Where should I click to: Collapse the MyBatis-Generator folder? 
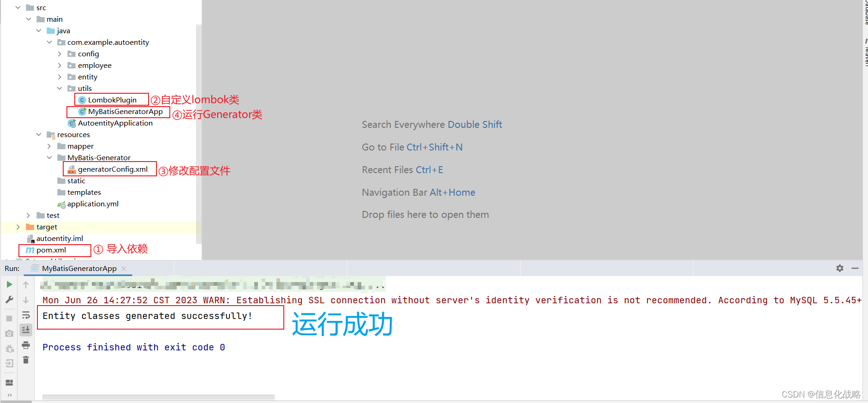pos(49,157)
